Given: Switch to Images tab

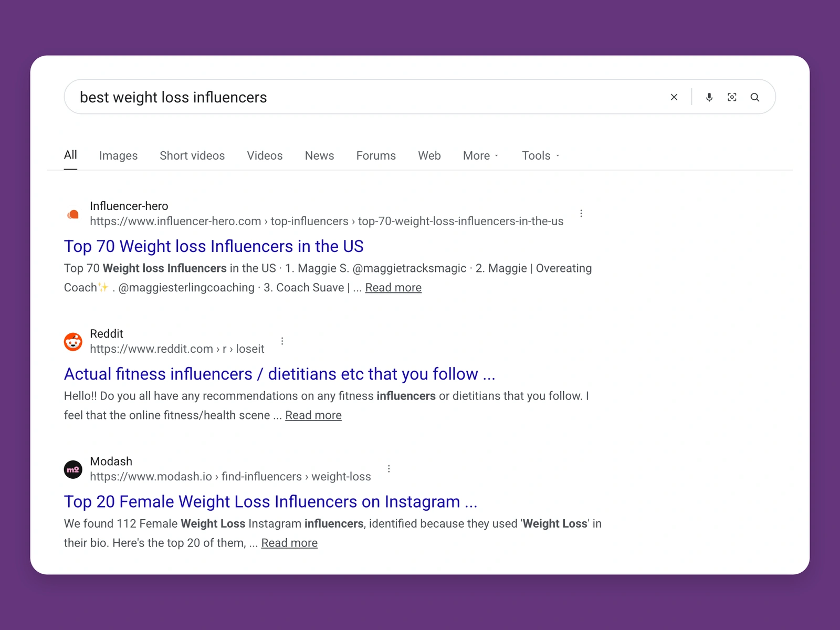Looking at the screenshot, I should click(118, 155).
